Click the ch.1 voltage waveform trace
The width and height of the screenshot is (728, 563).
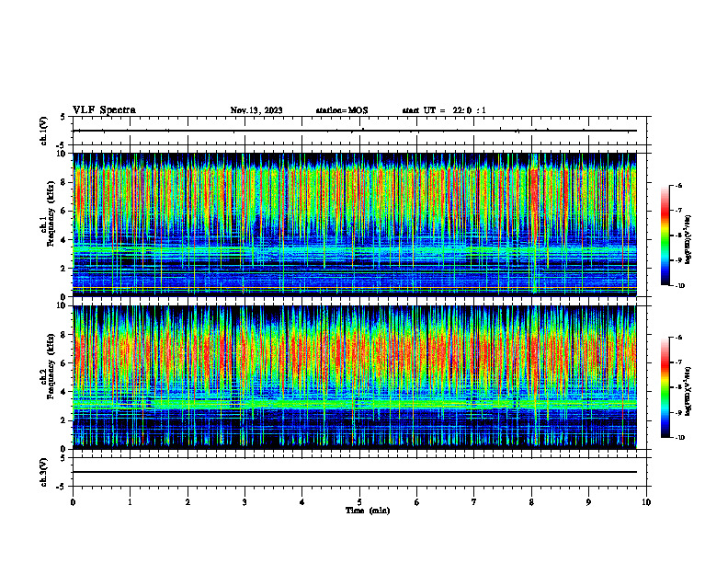pyautogui.click(x=355, y=131)
